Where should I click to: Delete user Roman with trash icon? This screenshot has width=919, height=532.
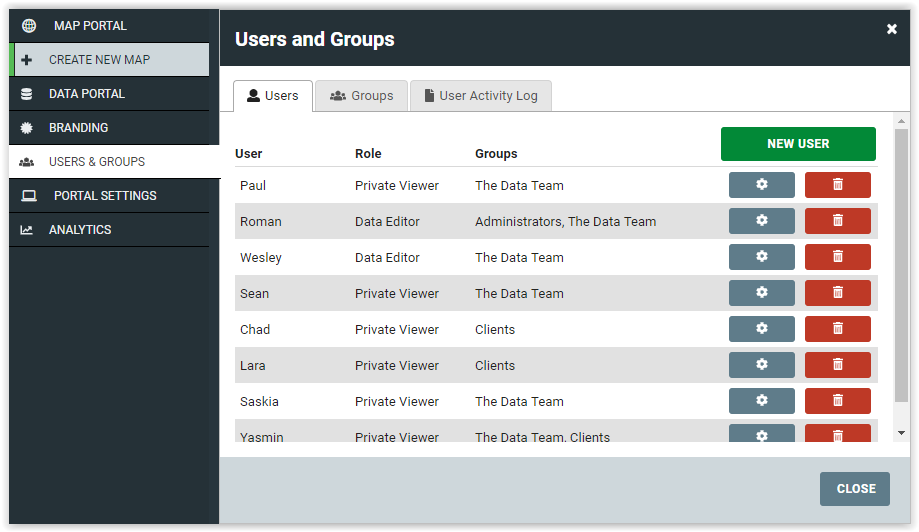(x=838, y=221)
